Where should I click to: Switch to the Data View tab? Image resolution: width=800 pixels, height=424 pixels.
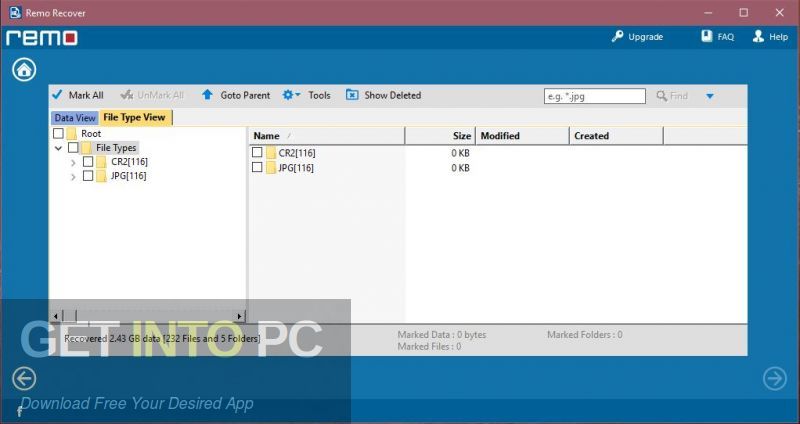point(75,118)
